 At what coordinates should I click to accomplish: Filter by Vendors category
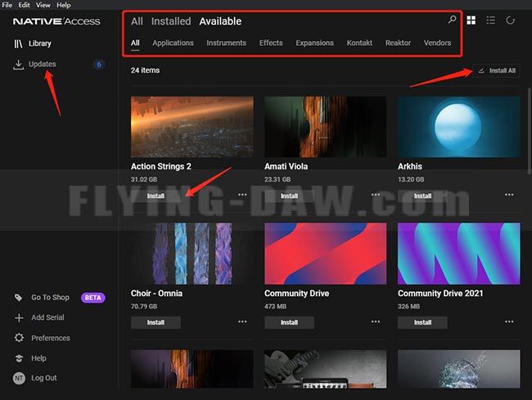pos(437,43)
